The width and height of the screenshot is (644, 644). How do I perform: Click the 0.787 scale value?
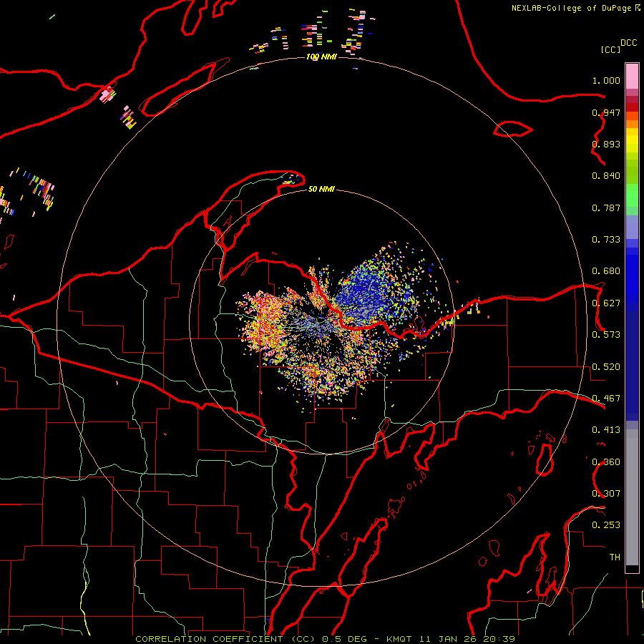[606, 208]
